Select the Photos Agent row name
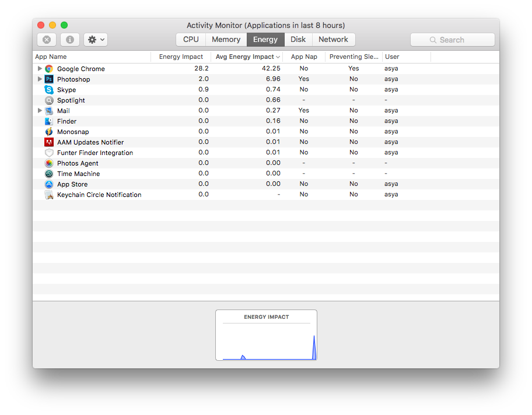Screen dimensions: 532x415 pos(78,163)
